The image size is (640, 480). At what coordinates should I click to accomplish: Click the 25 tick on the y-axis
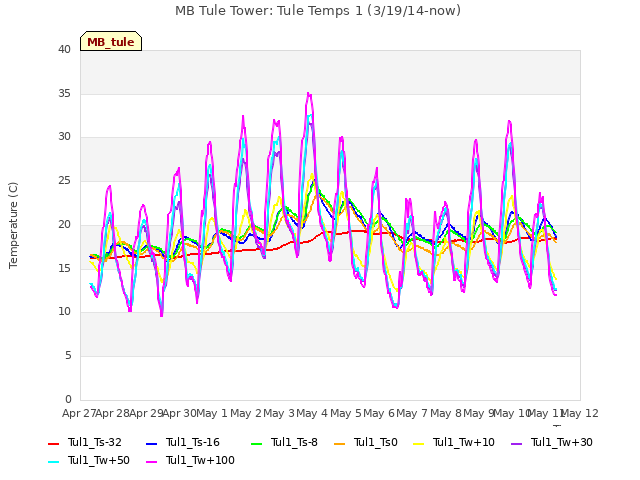64,180
